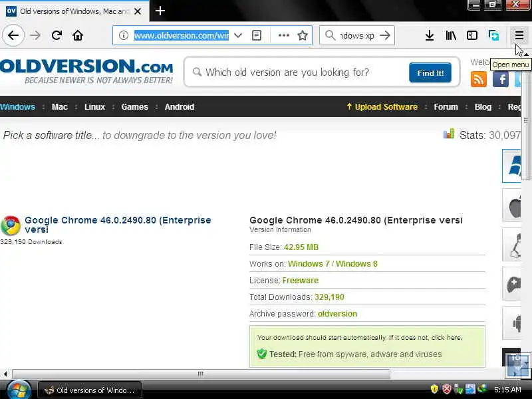The height and width of the screenshot is (399, 532).
Task: Click the red X shield tray icon
Action: pos(446,389)
